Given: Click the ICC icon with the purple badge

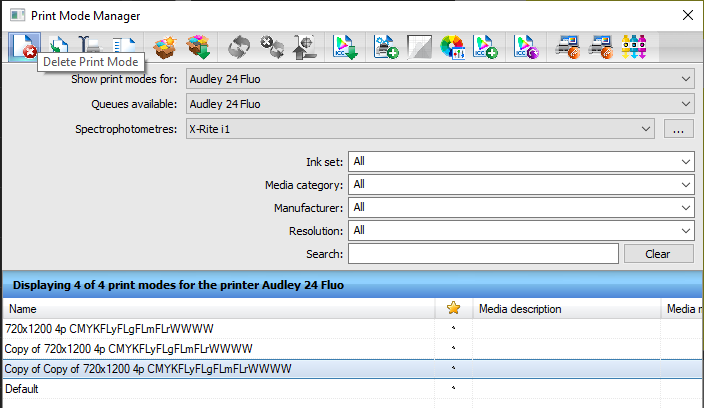Looking at the screenshot, I should click(526, 47).
